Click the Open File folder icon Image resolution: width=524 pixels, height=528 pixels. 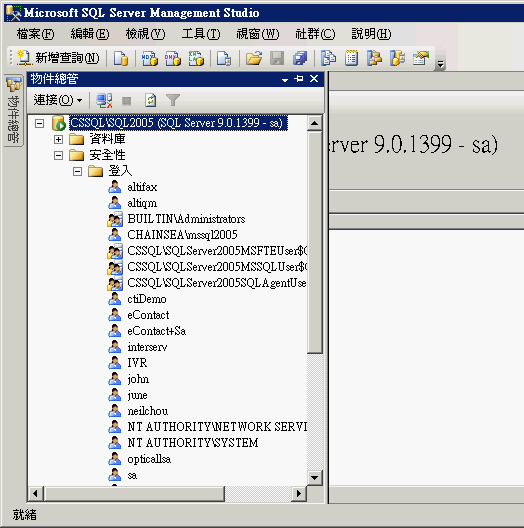[254, 58]
